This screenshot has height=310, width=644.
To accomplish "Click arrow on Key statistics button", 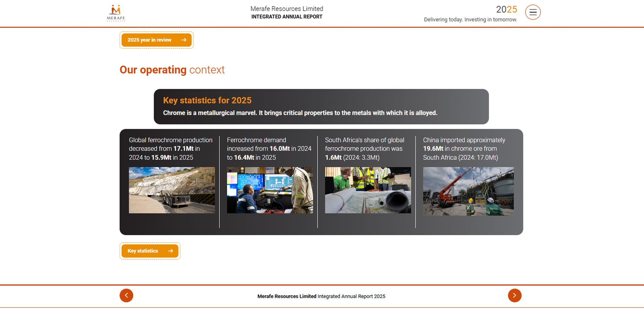I will pos(171,251).
